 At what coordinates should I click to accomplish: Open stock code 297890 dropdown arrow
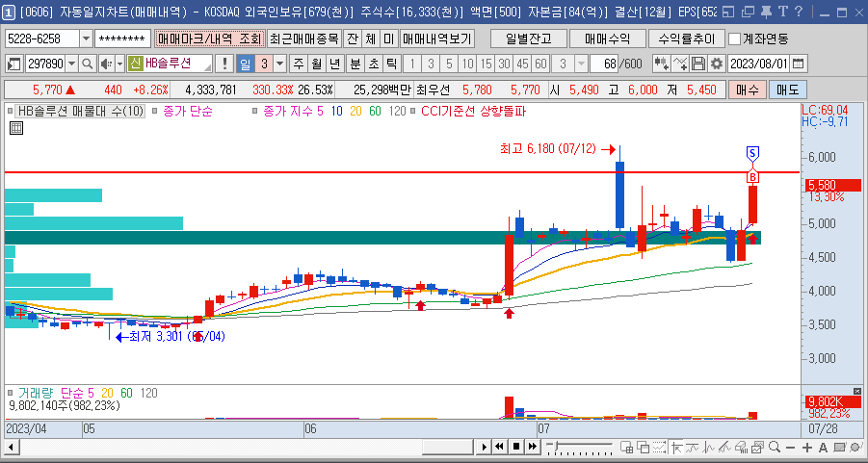click(x=72, y=64)
